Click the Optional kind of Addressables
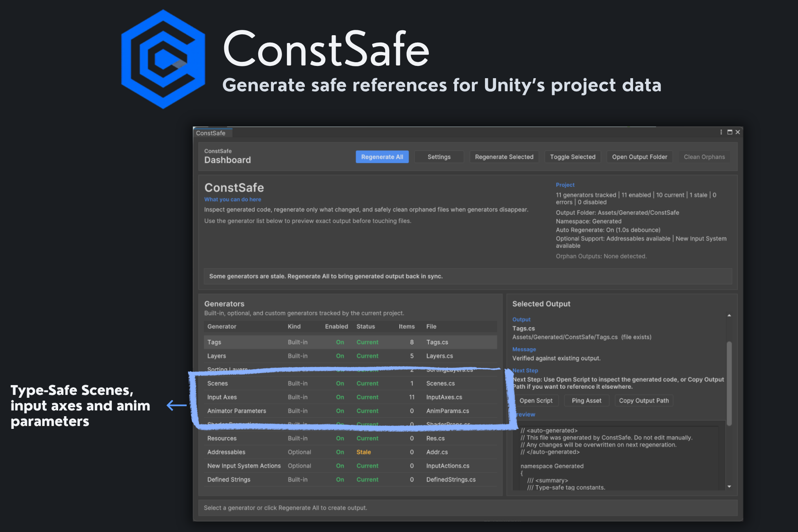Viewport: 798px width, 532px height. [x=299, y=452]
